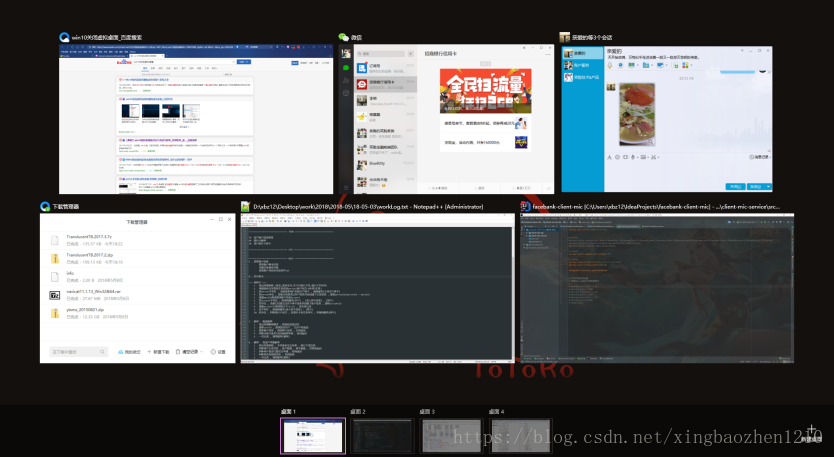The image size is (834, 457).
Task: Select ytems_20150821.zip file name in list
Action: coord(85,310)
